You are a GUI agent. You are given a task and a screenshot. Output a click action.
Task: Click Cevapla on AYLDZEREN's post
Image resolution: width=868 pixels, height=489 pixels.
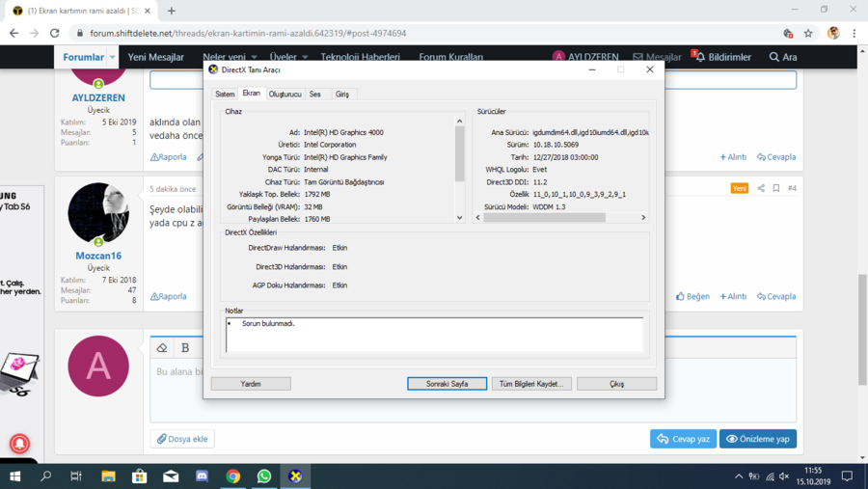coord(776,157)
